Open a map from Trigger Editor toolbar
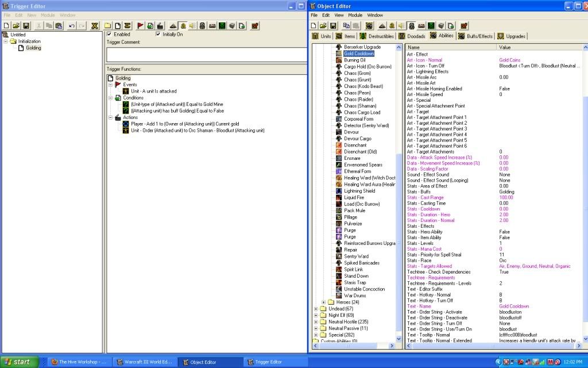This screenshot has width=588, height=368. 16,25
